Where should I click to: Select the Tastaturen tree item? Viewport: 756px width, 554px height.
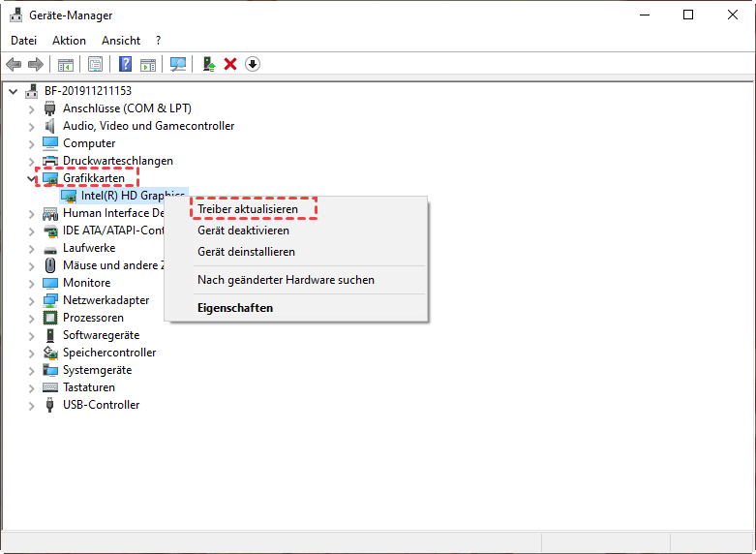(x=88, y=387)
